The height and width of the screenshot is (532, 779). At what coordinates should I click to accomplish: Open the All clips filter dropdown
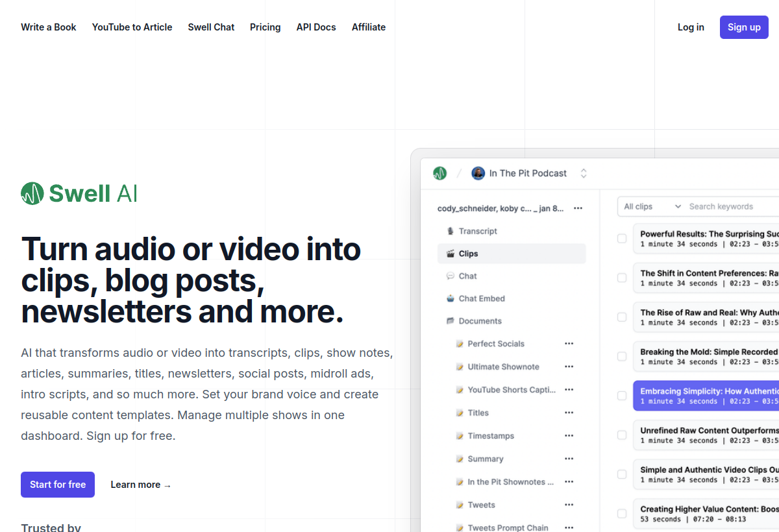(652, 206)
